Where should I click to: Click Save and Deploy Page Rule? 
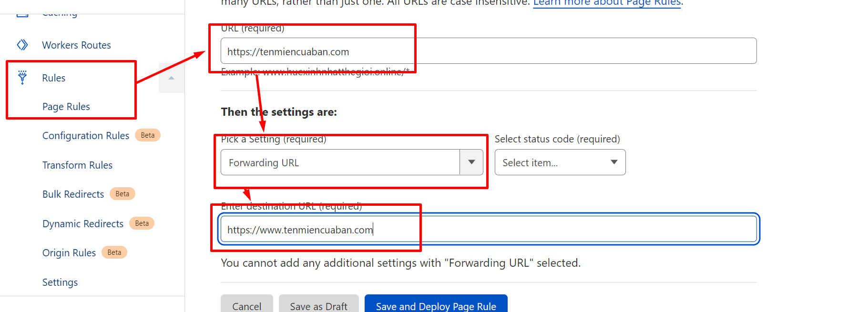coord(436,306)
